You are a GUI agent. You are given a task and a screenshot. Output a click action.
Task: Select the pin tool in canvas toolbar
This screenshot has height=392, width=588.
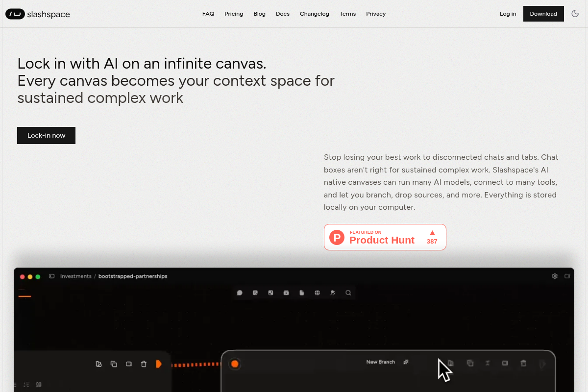[x=333, y=293]
